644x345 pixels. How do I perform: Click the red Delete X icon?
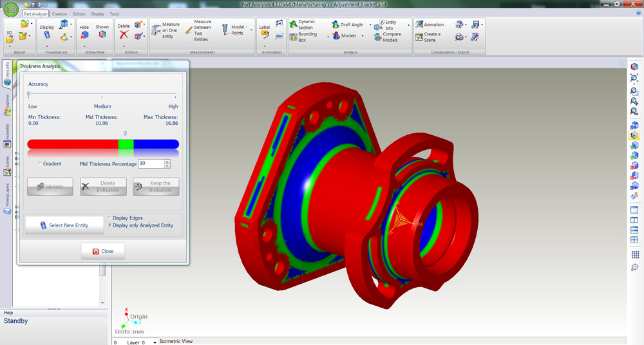[124, 37]
